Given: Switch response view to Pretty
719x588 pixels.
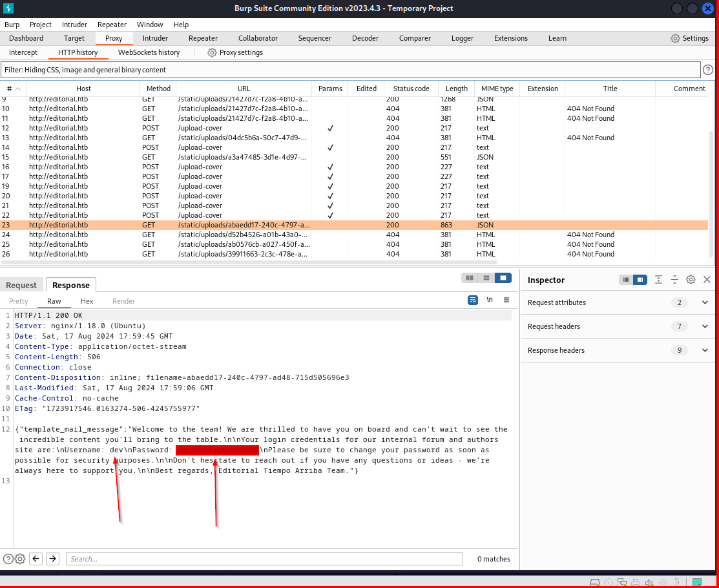Looking at the screenshot, I should pos(18,301).
